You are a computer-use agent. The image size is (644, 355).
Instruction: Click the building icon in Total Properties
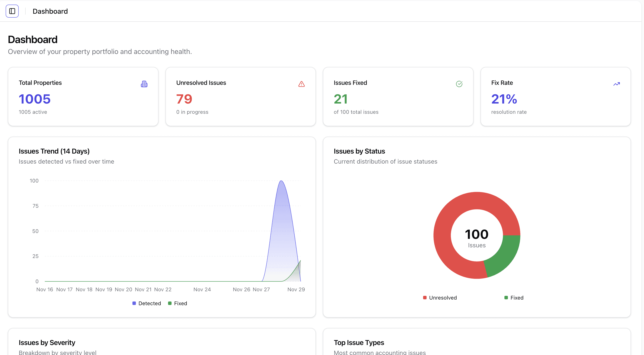click(x=144, y=84)
